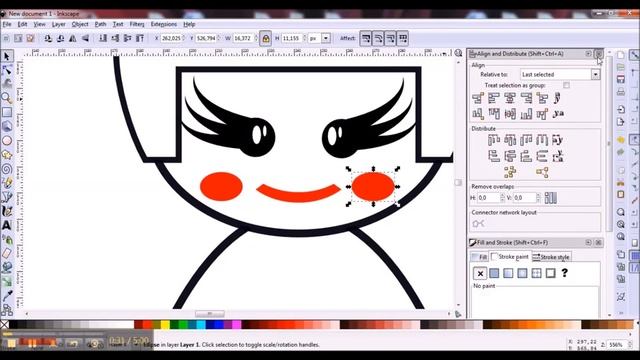This screenshot has width=640, height=360.
Task: Align left edges icon in Align row
Action: (x=494, y=98)
